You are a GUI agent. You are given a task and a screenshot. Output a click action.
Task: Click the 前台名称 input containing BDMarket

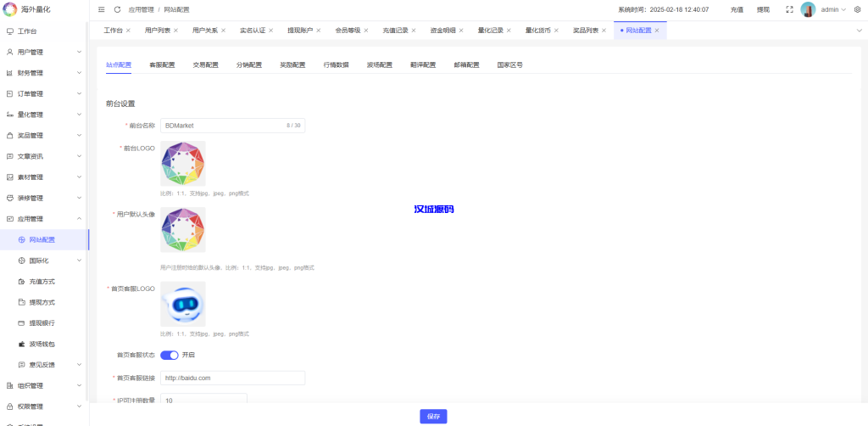[x=233, y=126]
